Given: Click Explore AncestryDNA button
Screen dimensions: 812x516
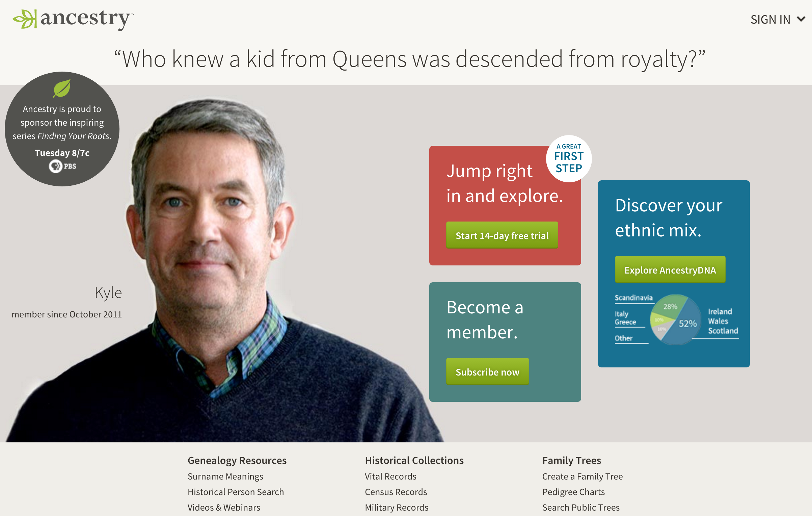Looking at the screenshot, I should click(670, 270).
